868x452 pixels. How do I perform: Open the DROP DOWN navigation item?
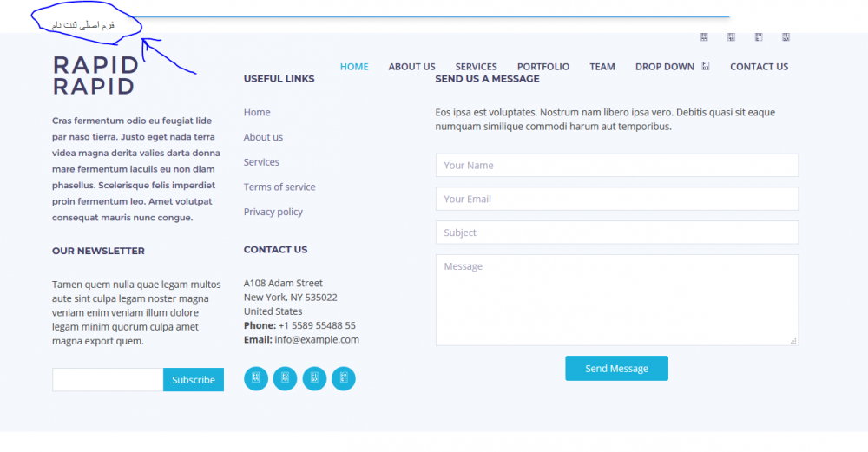[665, 67]
